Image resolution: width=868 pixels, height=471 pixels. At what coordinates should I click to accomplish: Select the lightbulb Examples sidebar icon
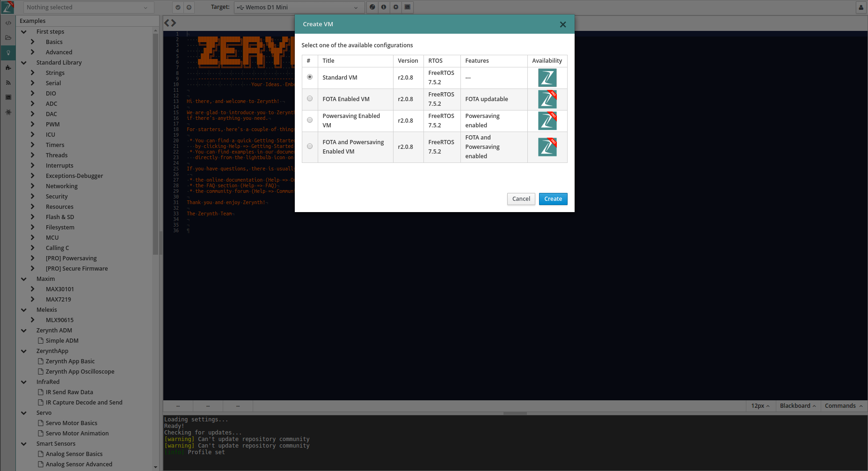(8, 52)
